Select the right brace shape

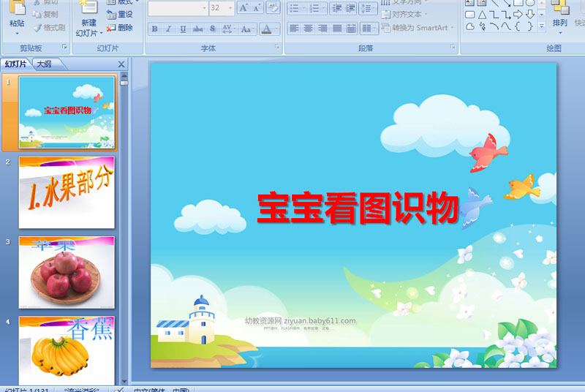pyautogui.click(x=530, y=26)
